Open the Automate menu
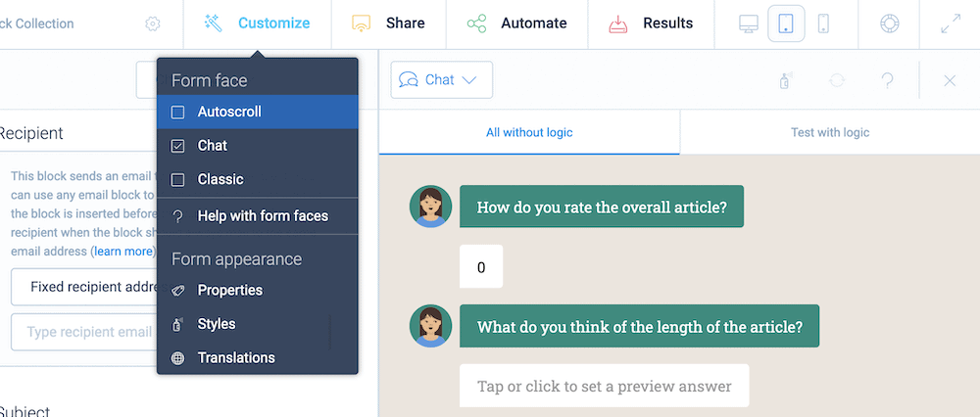The height and width of the screenshot is (417, 980). [516, 23]
